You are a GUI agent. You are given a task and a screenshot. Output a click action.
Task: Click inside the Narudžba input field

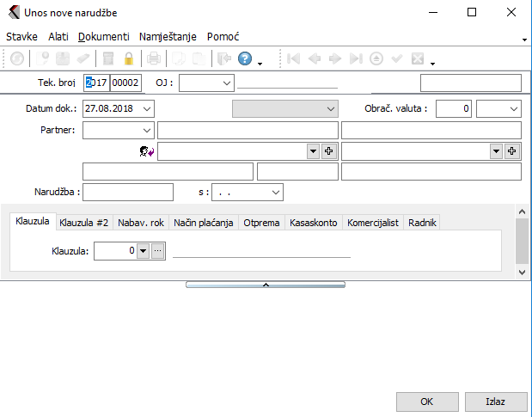[x=128, y=192]
